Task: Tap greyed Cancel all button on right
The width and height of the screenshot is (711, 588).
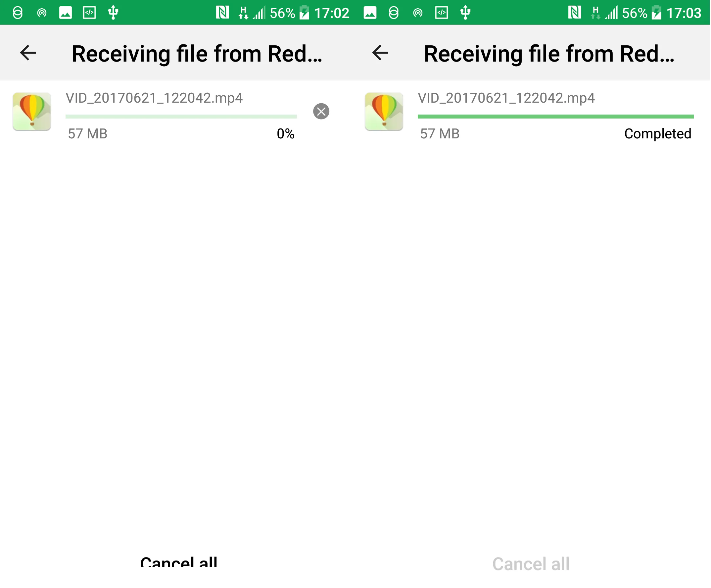Action: pyautogui.click(x=532, y=564)
